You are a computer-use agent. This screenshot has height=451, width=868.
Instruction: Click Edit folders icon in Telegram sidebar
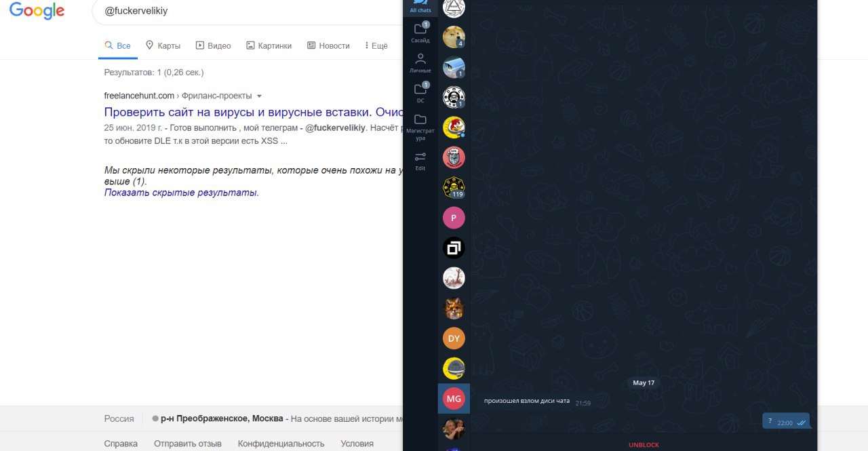click(420, 161)
